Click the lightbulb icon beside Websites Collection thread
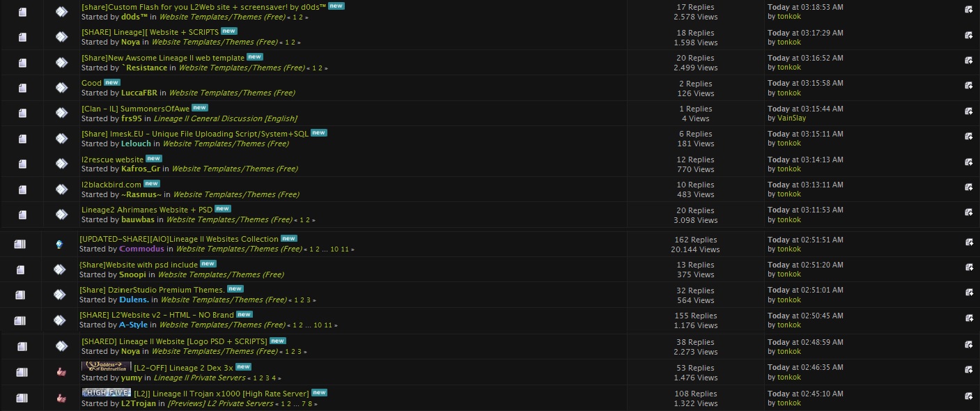 60,244
